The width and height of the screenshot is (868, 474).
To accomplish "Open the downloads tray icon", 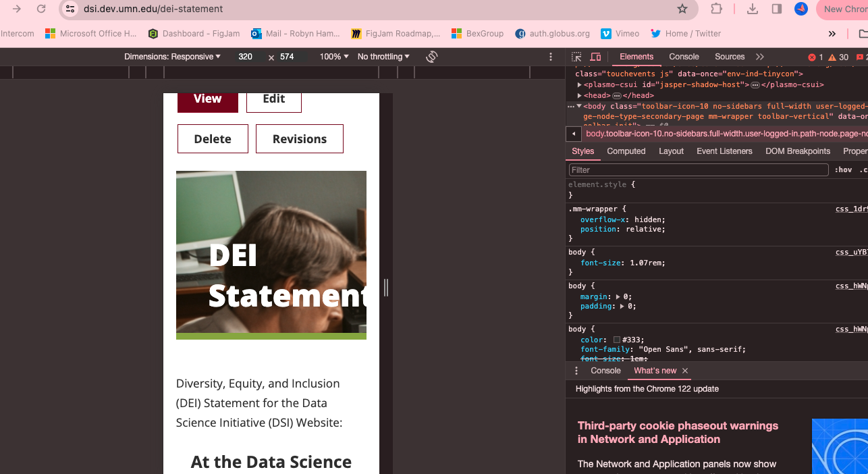I will coord(753,9).
